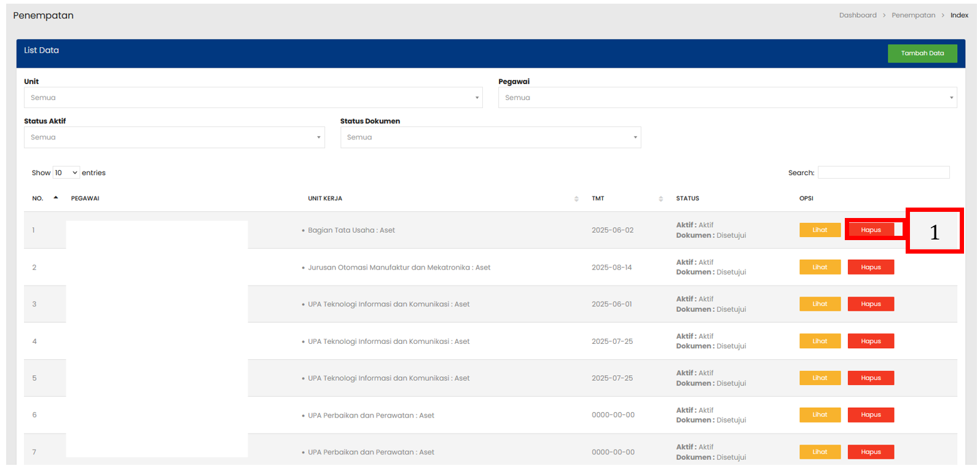Click the Tambah Data button
This screenshot has height=471, width=980.
pyautogui.click(x=922, y=53)
